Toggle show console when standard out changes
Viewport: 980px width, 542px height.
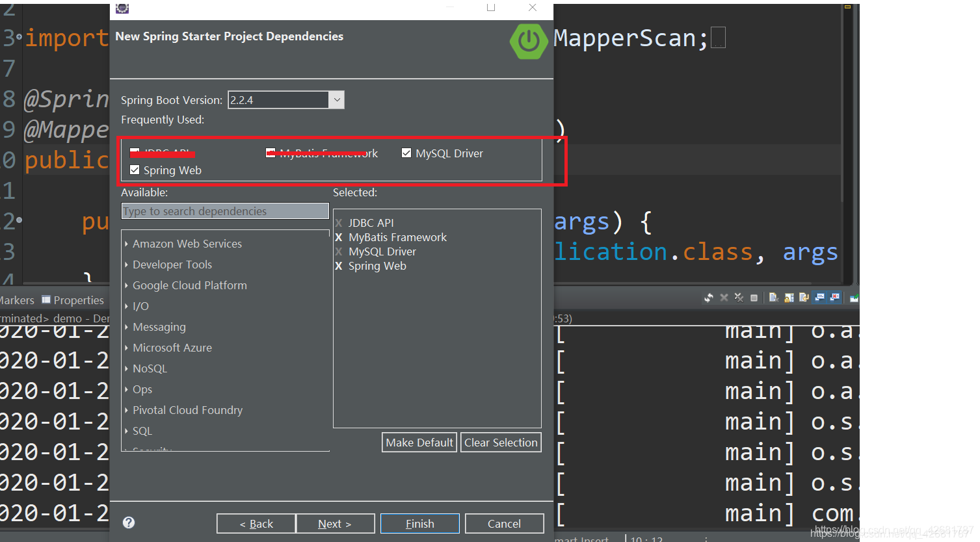819,298
